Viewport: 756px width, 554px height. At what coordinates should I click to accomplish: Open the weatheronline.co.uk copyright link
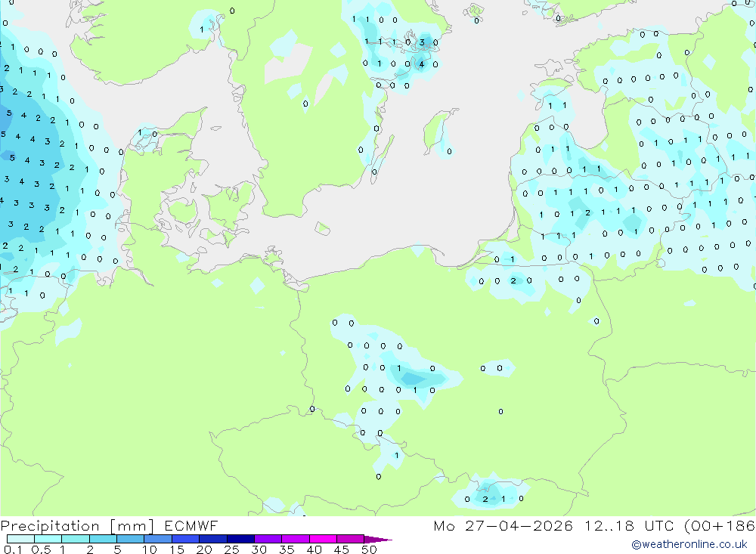689,544
